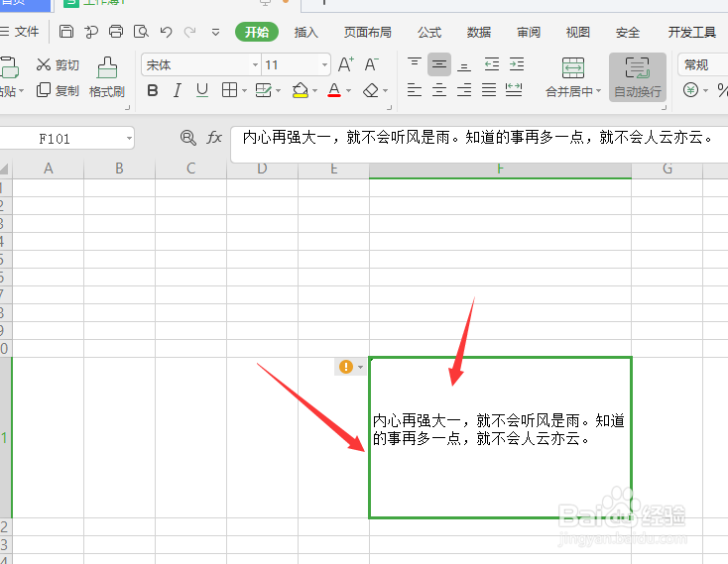Screen dimensions: 728x564
Task: Activate the 格式刷 format painter
Action: 107,77
